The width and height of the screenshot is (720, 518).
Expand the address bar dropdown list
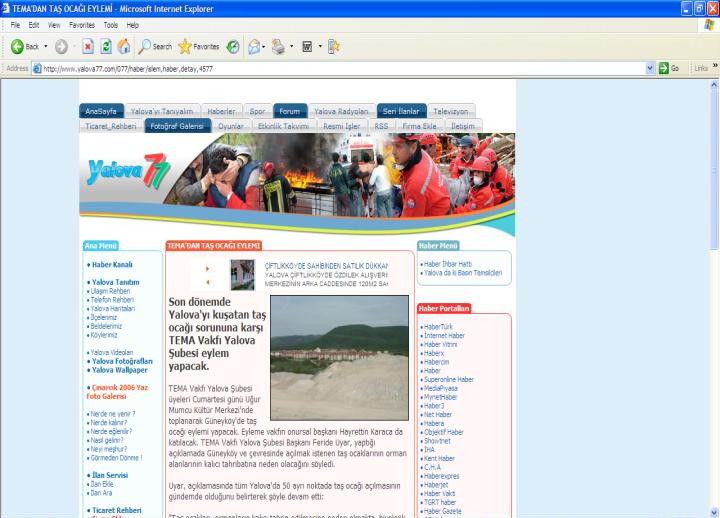[650, 68]
